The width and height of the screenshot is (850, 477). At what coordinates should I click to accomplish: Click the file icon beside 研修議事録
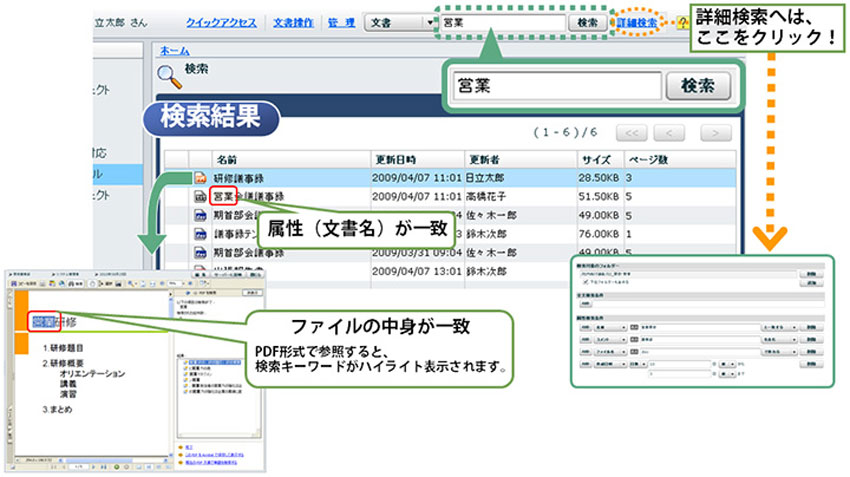pyautogui.click(x=200, y=178)
